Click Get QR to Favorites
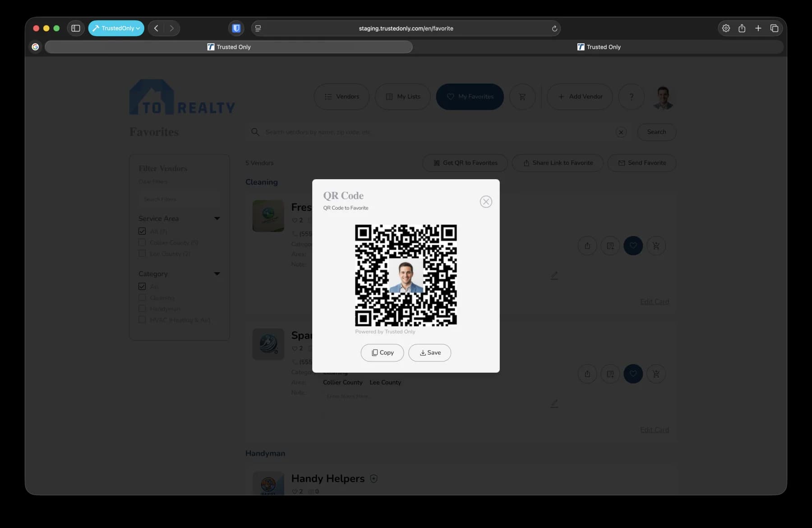The width and height of the screenshot is (812, 528). pos(465,163)
